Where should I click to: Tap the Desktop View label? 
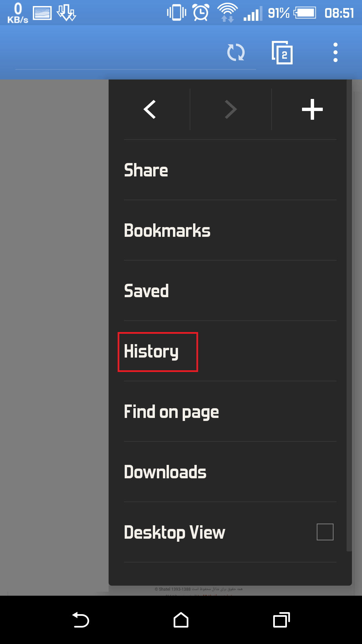click(x=174, y=533)
